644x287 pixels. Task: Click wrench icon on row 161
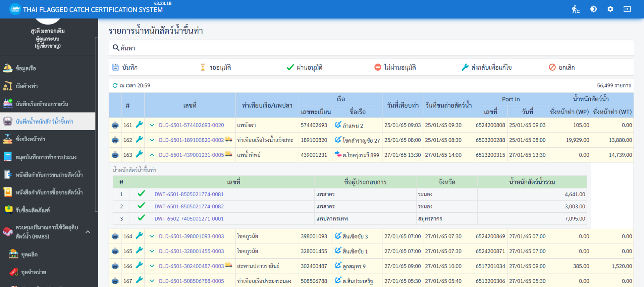pos(139,125)
